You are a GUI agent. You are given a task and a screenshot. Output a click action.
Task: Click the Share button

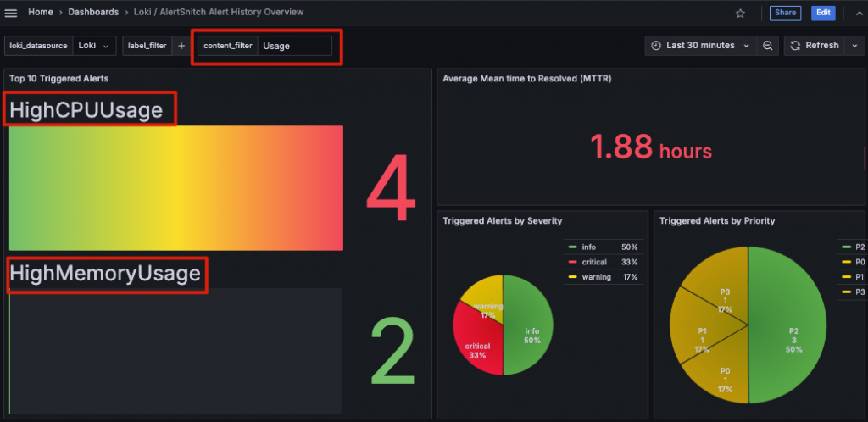point(785,13)
